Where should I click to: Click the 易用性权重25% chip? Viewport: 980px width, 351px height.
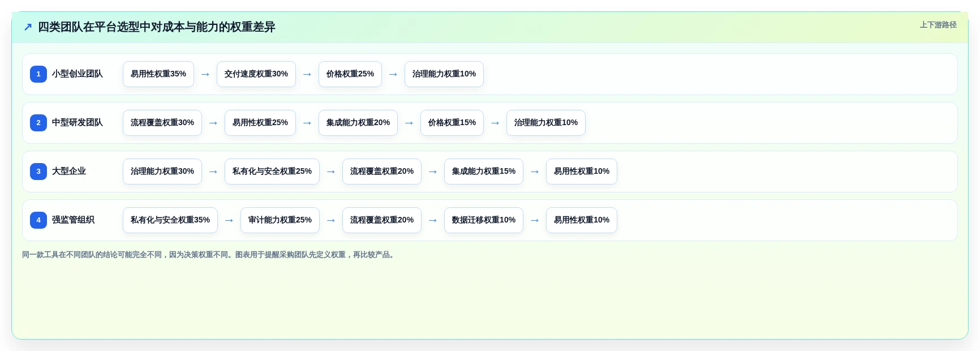coord(260,123)
